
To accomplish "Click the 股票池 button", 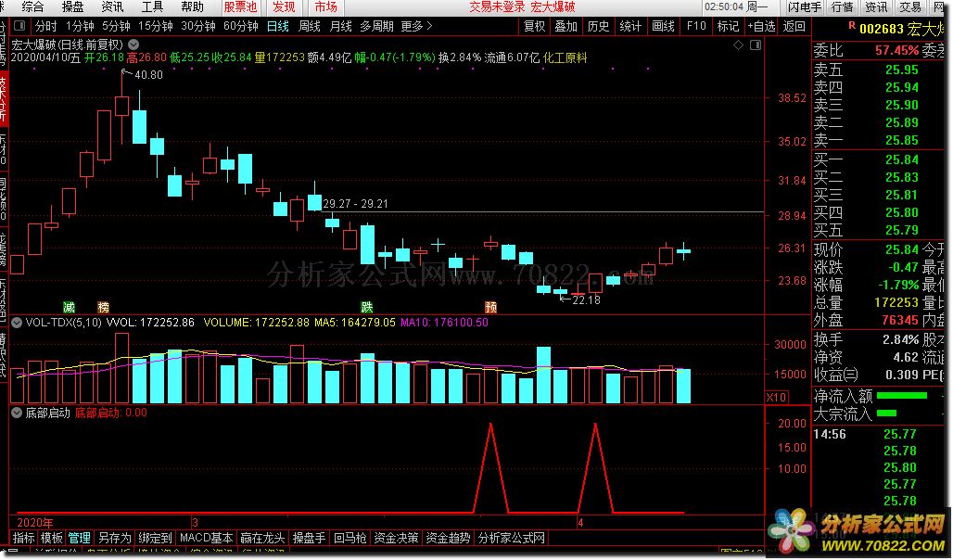I will point(241,7).
